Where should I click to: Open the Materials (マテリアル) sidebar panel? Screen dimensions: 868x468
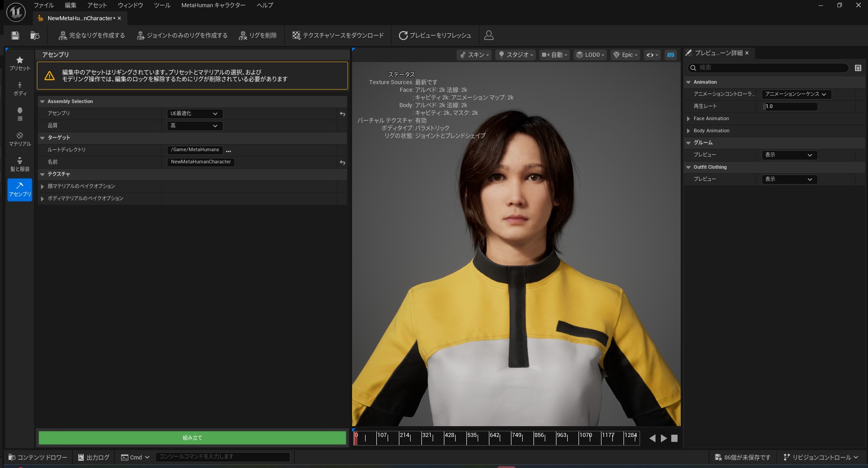[20, 139]
